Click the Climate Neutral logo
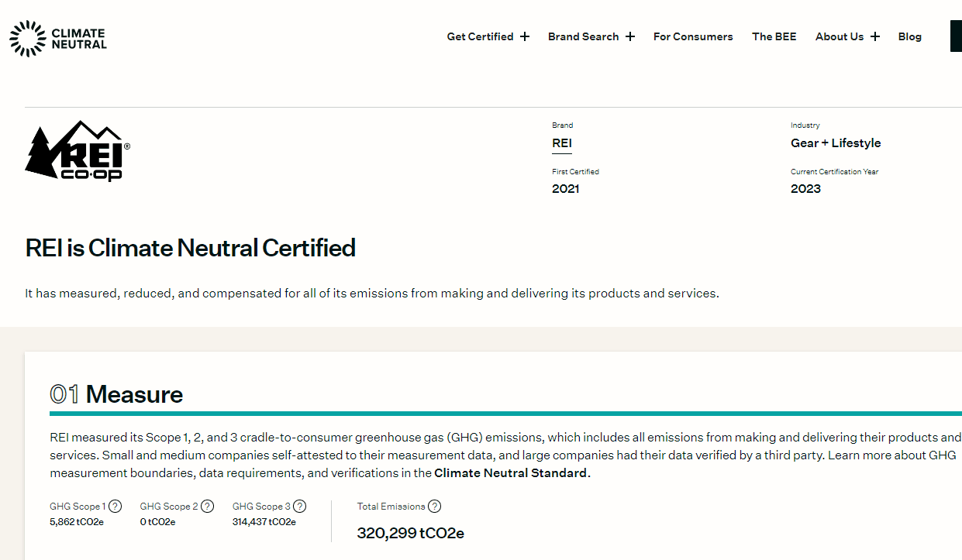Screen dimensions: 962x560 point(58,39)
